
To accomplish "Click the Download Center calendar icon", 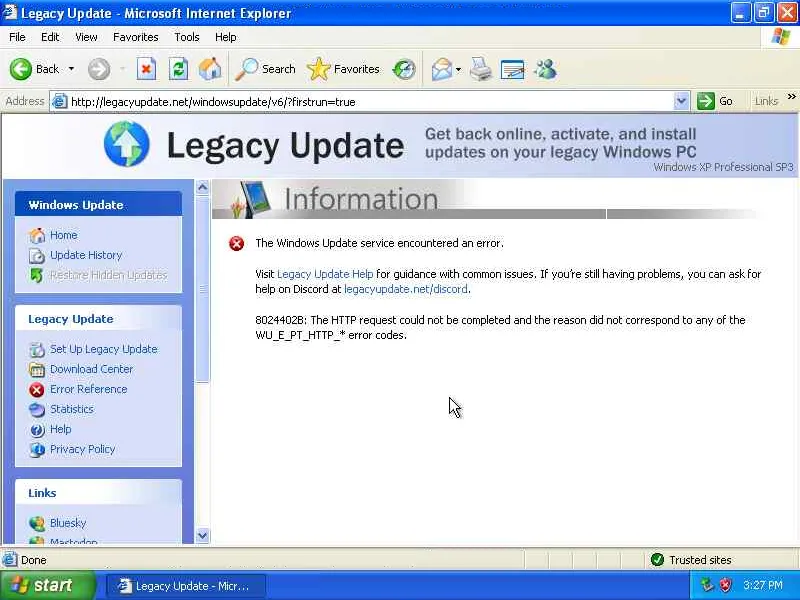I will pyautogui.click(x=37, y=369).
